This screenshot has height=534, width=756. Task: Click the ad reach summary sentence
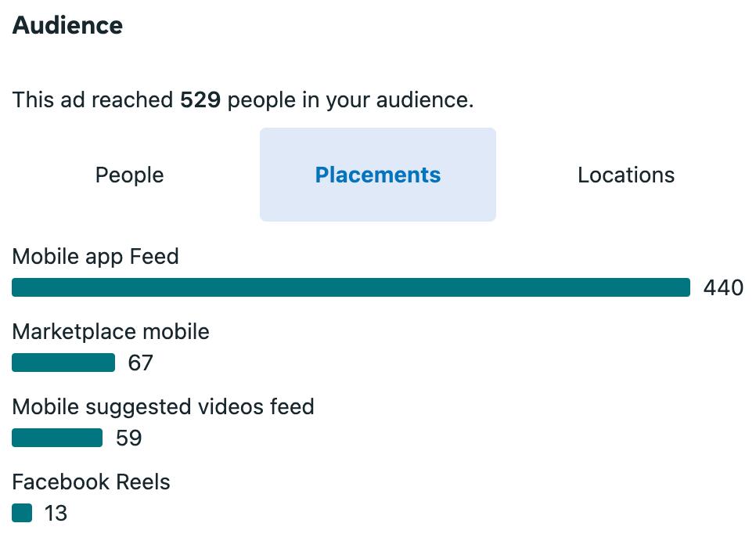tap(243, 100)
